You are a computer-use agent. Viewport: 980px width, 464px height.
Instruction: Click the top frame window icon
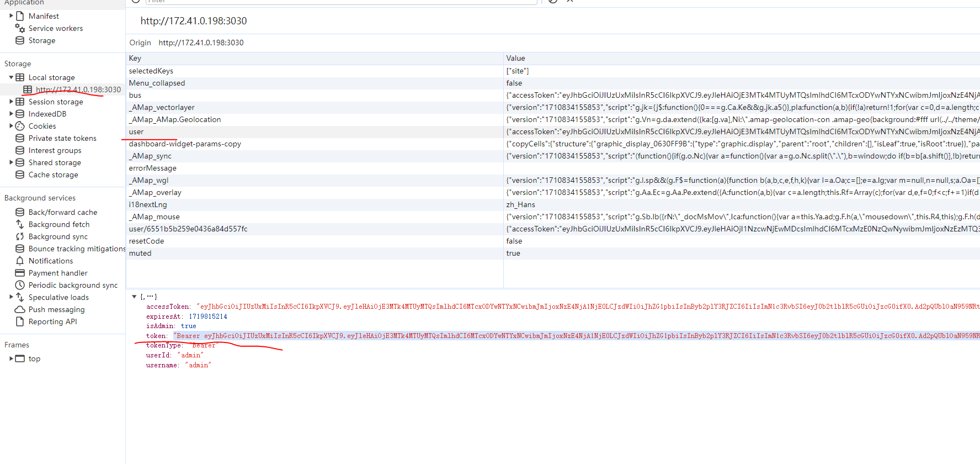[x=20, y=358]
